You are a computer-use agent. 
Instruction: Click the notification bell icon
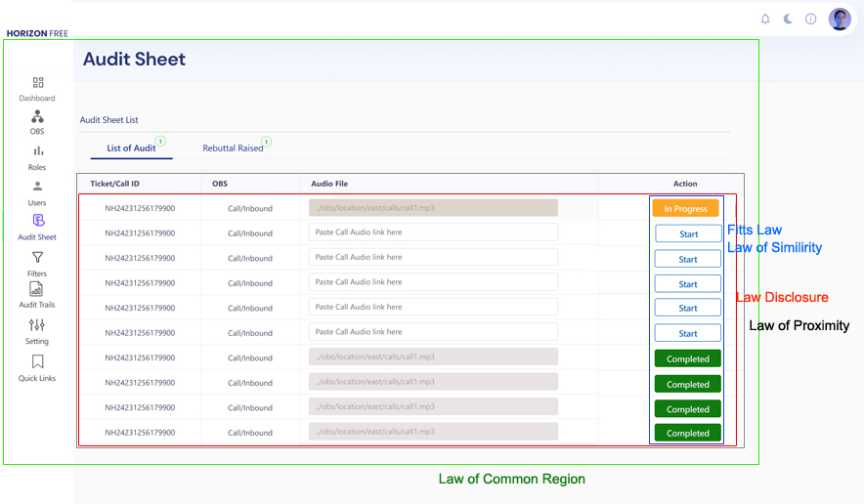click(x=765, y=19)
